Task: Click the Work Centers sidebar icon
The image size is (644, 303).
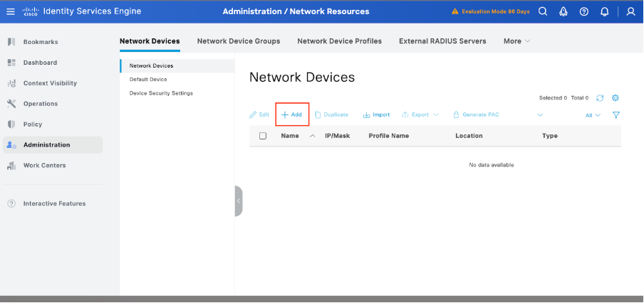Action: coord(11,166)
